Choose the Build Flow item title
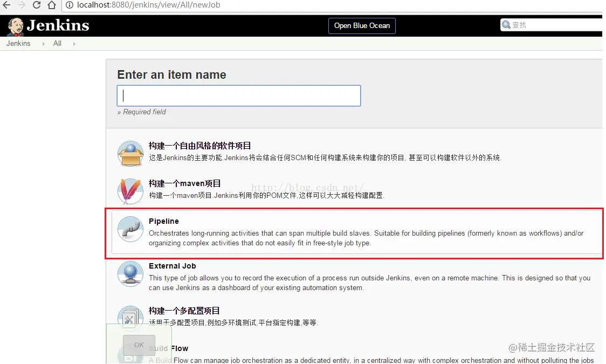606x364 pixels. point(169,348)
